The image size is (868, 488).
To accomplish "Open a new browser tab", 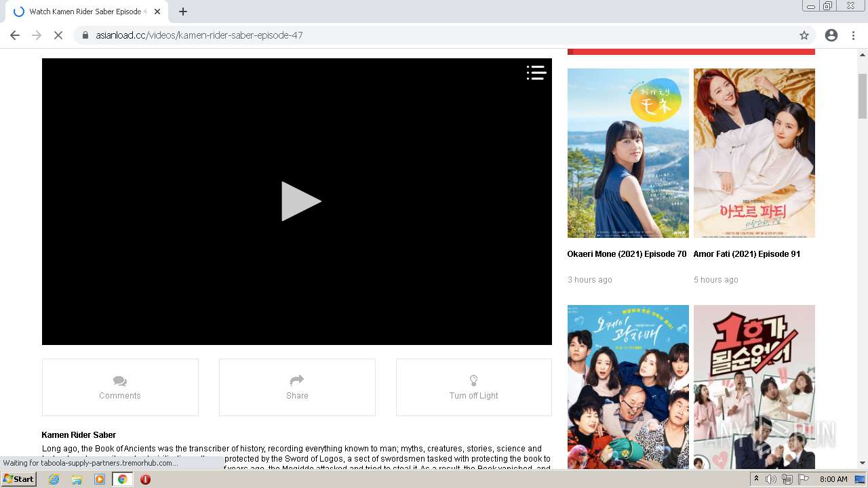I will tap(183, 12).
